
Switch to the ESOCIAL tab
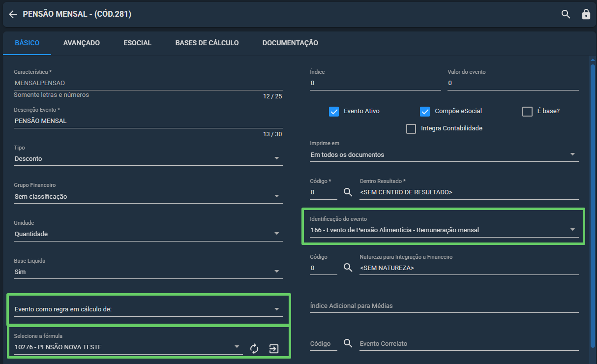(x=138, y=43)
